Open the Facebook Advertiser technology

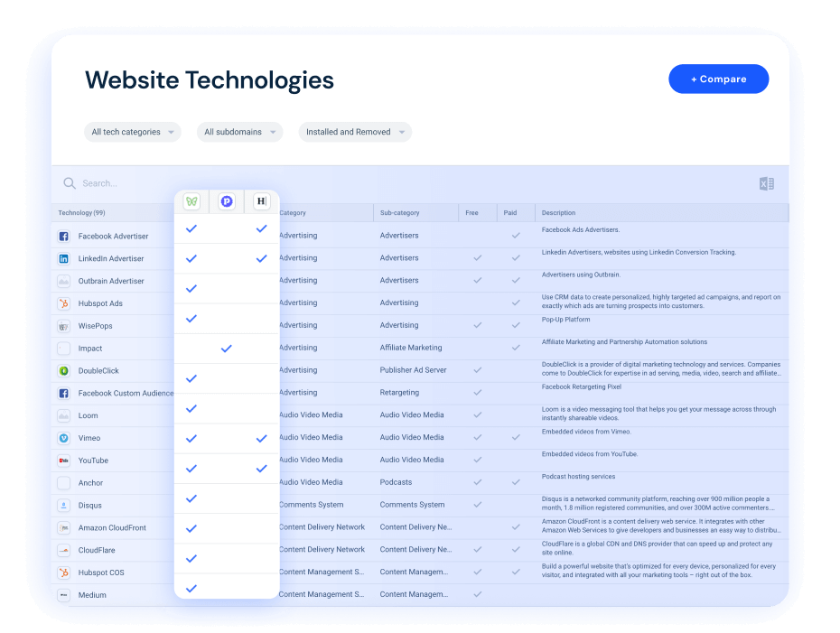[x=113, y=237]
